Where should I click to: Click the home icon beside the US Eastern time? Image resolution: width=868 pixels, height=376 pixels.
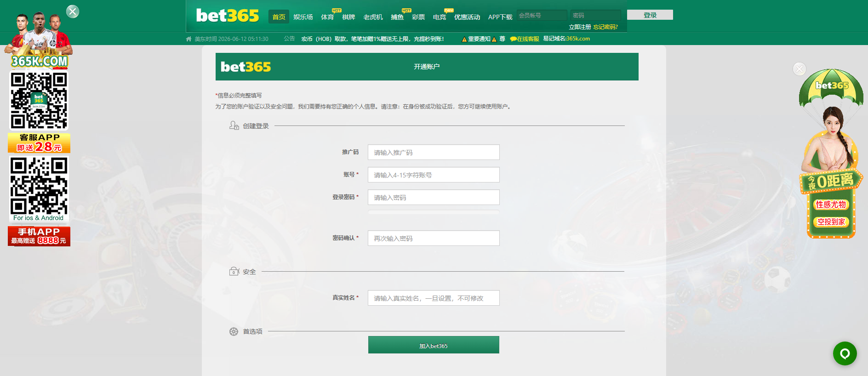pyautogui.click(x=188, y=39)
